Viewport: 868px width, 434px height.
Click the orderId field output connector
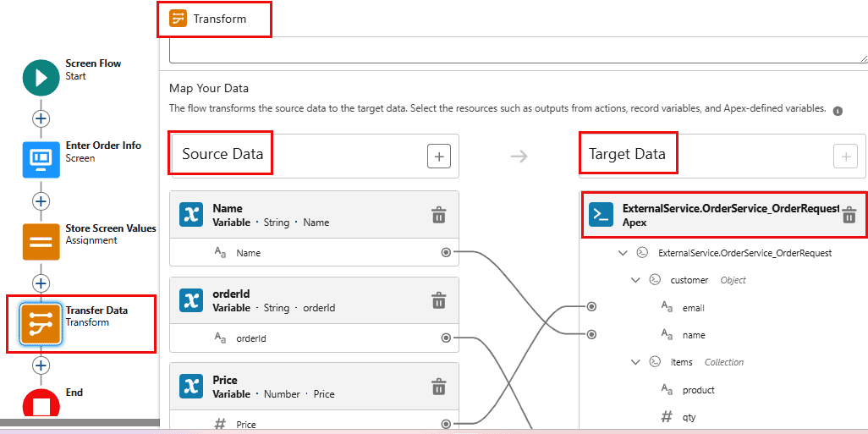coord(446,338)
